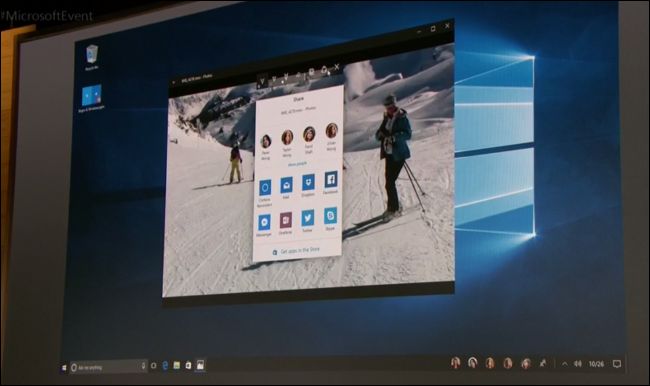Share with the Messenger app icon
Screen dimensions: 650x386
(x=264, y=223)
